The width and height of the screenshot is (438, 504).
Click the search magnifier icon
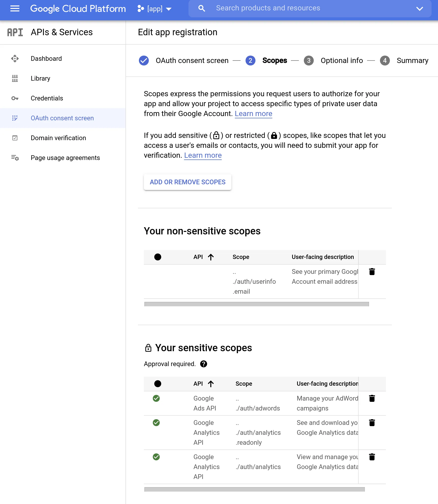pos(202,8)
